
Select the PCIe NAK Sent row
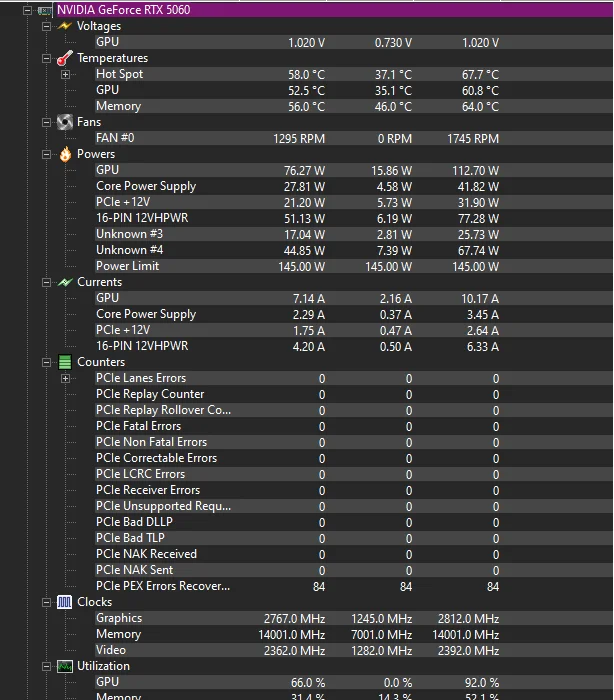pyautogui.click(x=353, y=570)
